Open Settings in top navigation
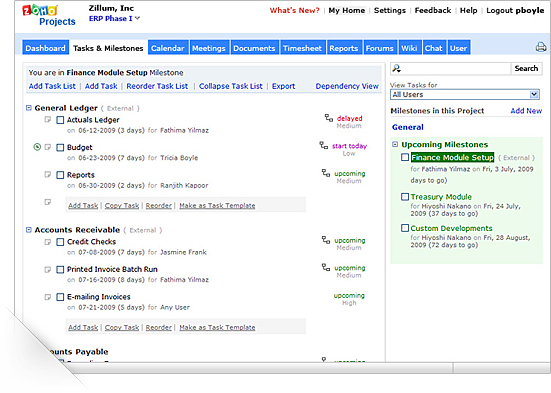 (x=390, y=11)
